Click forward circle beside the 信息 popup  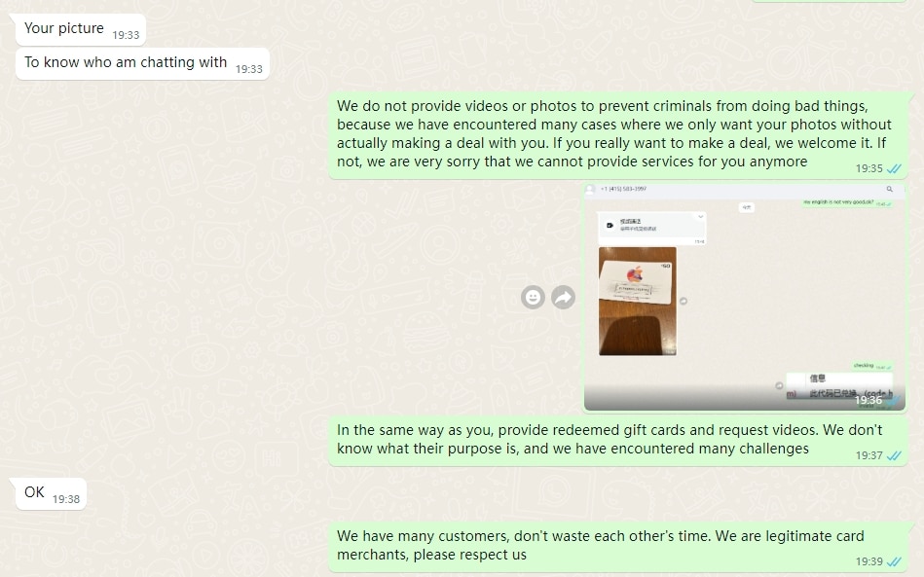779,385
